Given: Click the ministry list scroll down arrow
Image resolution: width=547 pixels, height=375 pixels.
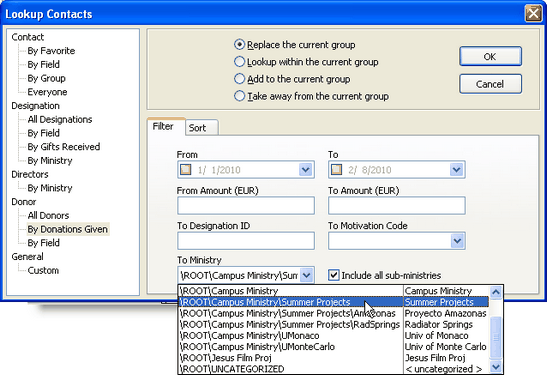Looking at the screenshot, I should pyautogui.click(x=496, y=367).
